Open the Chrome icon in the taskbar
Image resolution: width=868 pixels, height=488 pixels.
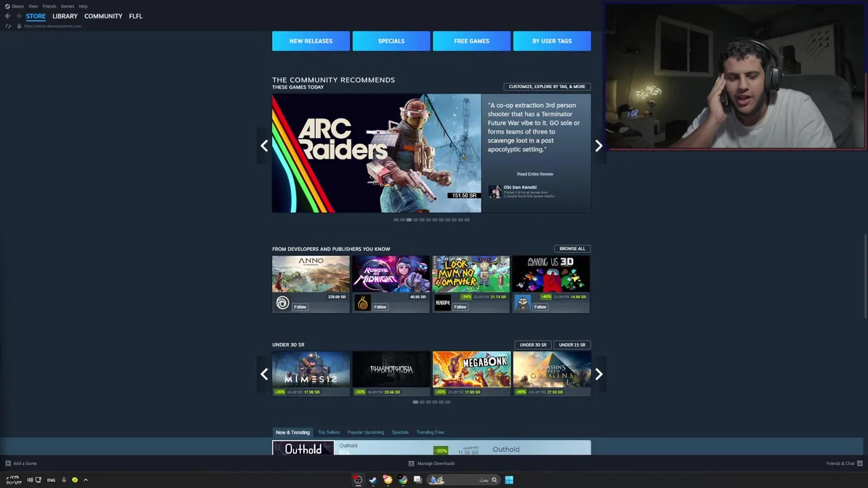(403, 480)
